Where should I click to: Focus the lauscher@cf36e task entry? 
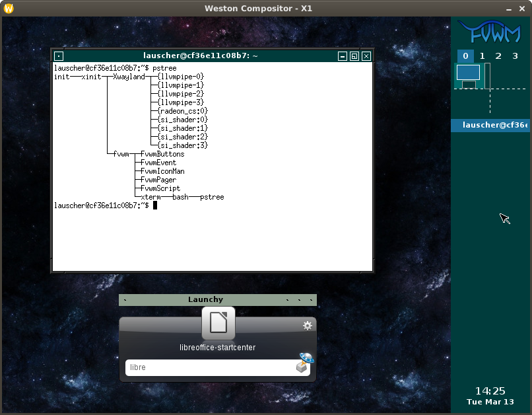[490, 126]
